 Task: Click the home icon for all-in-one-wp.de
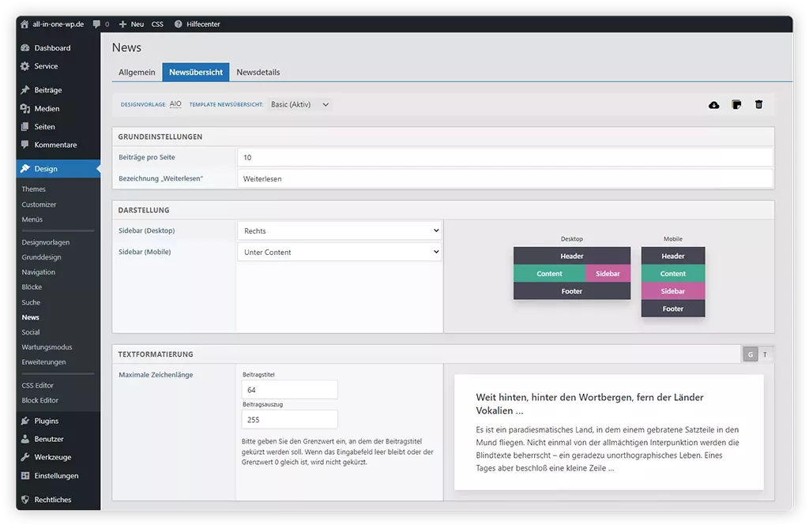click(x=24, y=24)
